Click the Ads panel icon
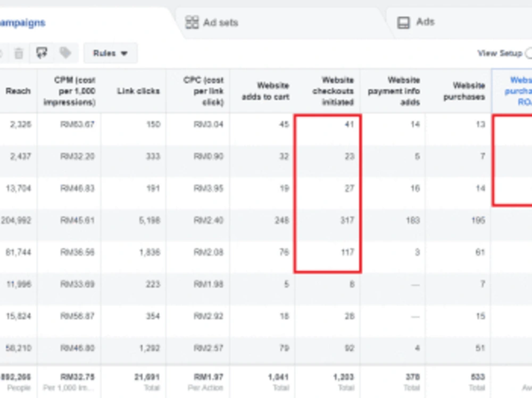 click(x=403, y=23)
